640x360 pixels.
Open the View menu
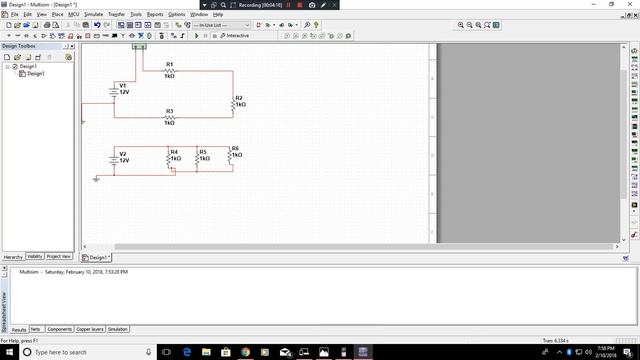(42, 14)
